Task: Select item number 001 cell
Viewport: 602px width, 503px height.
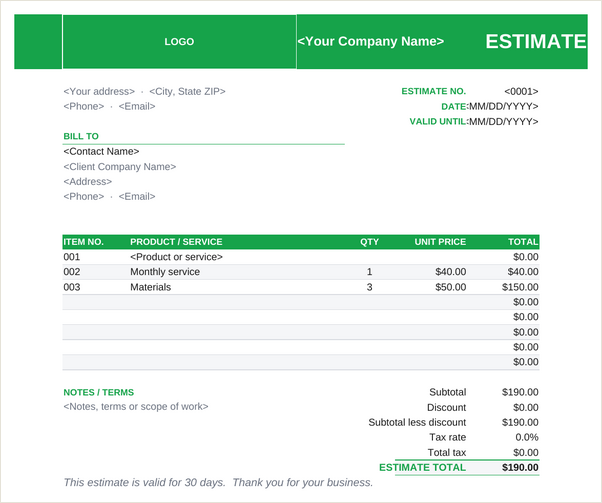Action: pyautogui.click(x=72, y=257)
